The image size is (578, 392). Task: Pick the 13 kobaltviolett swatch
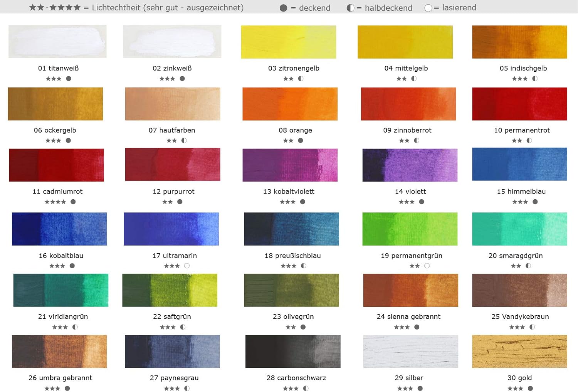(x=290, y=165)
